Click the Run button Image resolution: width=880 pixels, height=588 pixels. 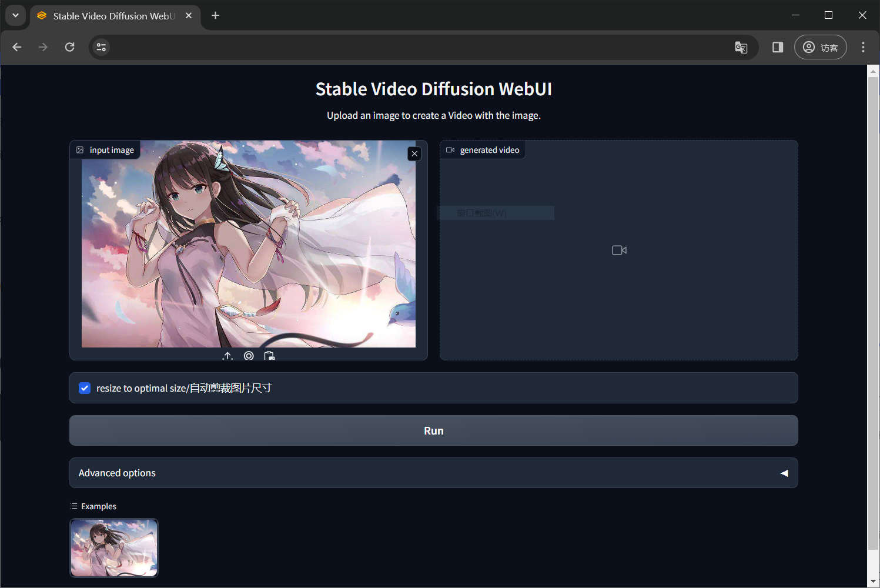[x=434, y=430]
